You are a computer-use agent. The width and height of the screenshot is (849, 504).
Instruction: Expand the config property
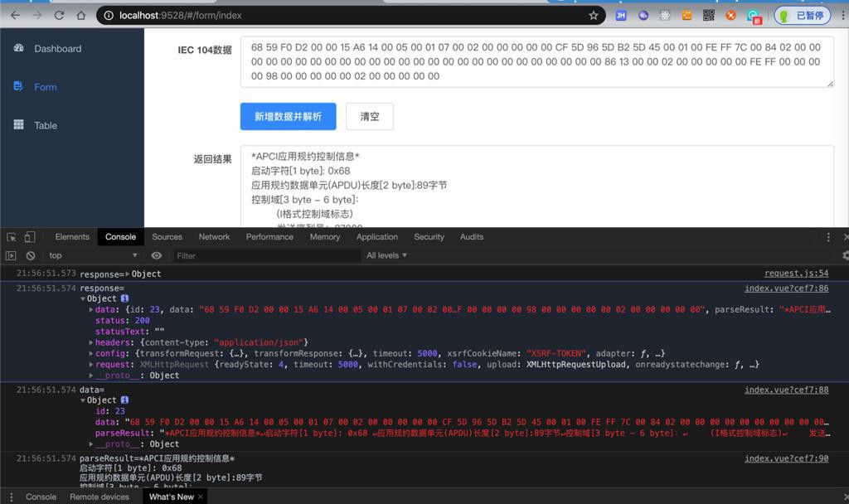(91, 353)
